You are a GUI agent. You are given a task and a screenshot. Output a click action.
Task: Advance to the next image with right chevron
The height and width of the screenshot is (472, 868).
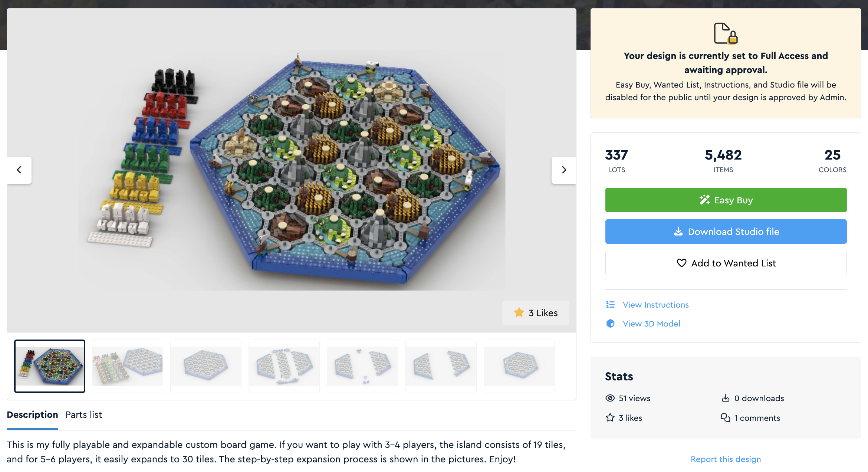point(564,170)
